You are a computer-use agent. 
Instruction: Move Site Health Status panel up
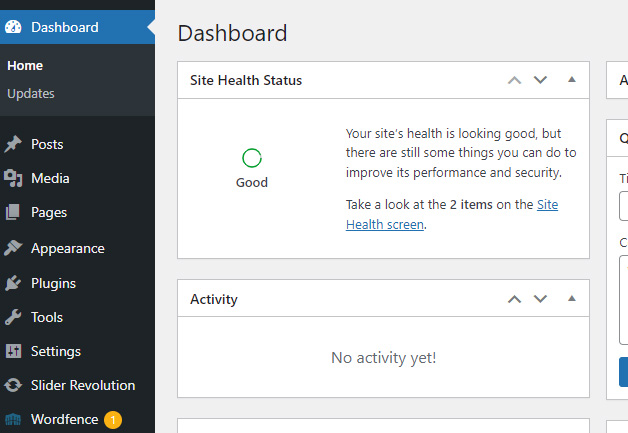[x=515, y=80]
